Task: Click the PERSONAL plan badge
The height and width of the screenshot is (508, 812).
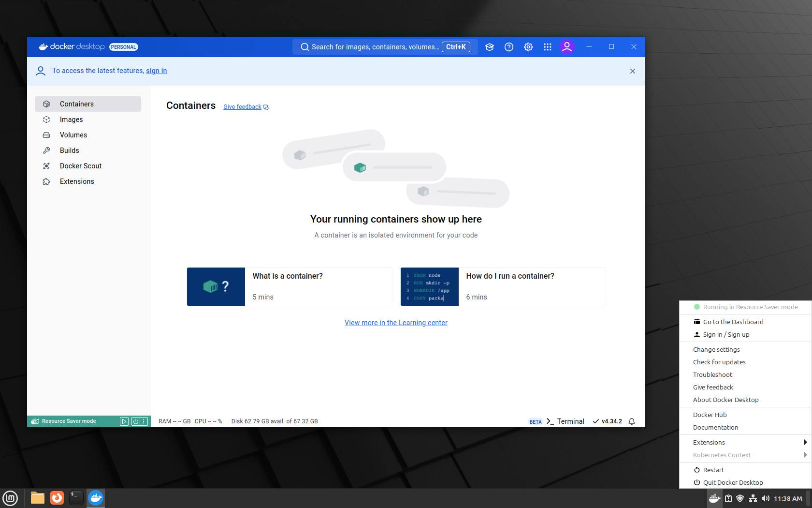Action: [x=124, y=47]
